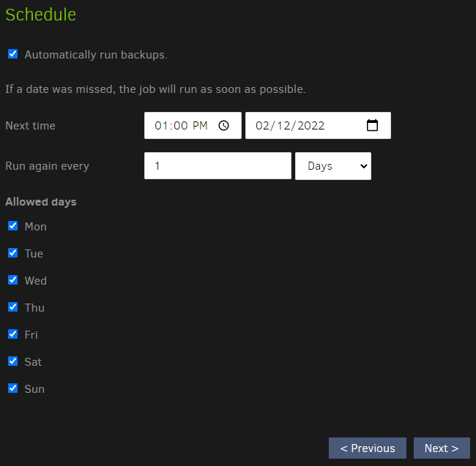Viewport: 476px width, 466px height.
Task: Click the Run again every number field
Action: pos(217,166)
